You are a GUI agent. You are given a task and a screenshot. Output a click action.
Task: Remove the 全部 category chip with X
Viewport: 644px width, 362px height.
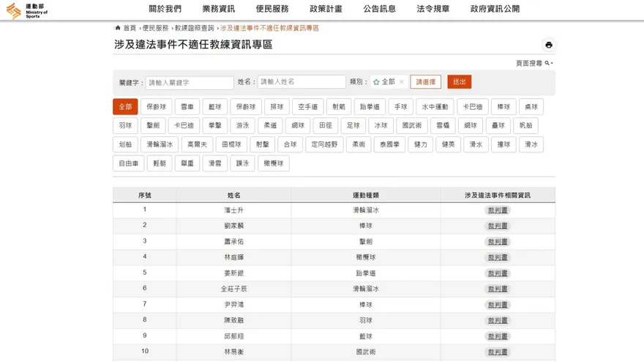point(401,82)
